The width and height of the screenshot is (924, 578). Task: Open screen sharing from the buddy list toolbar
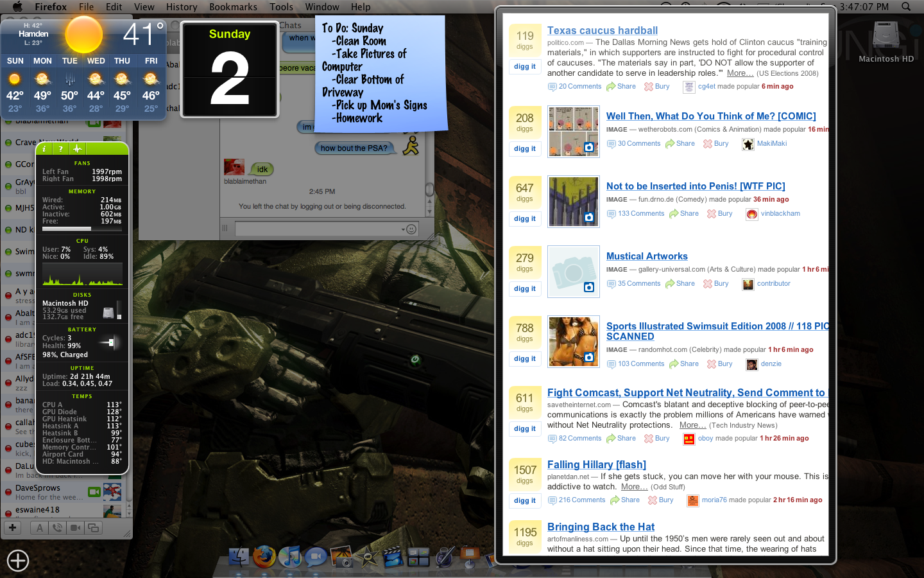tap(93, 527)
